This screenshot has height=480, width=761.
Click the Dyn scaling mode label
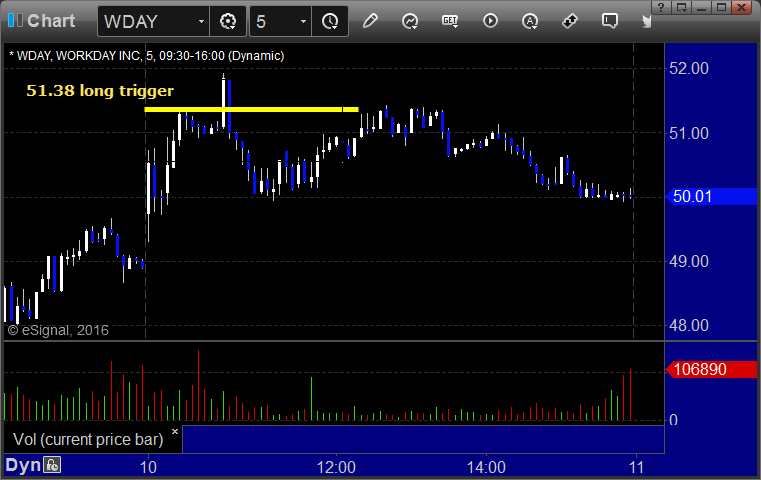(23, 465)
